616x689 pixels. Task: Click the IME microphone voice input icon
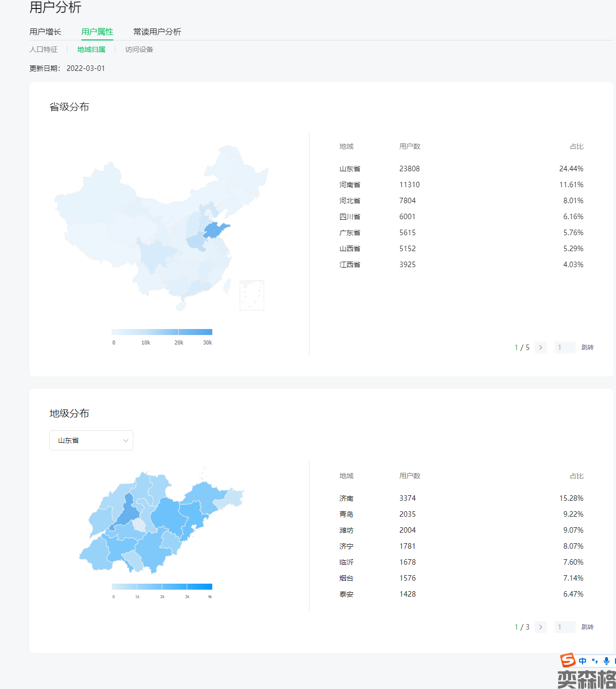coord(606,661)
